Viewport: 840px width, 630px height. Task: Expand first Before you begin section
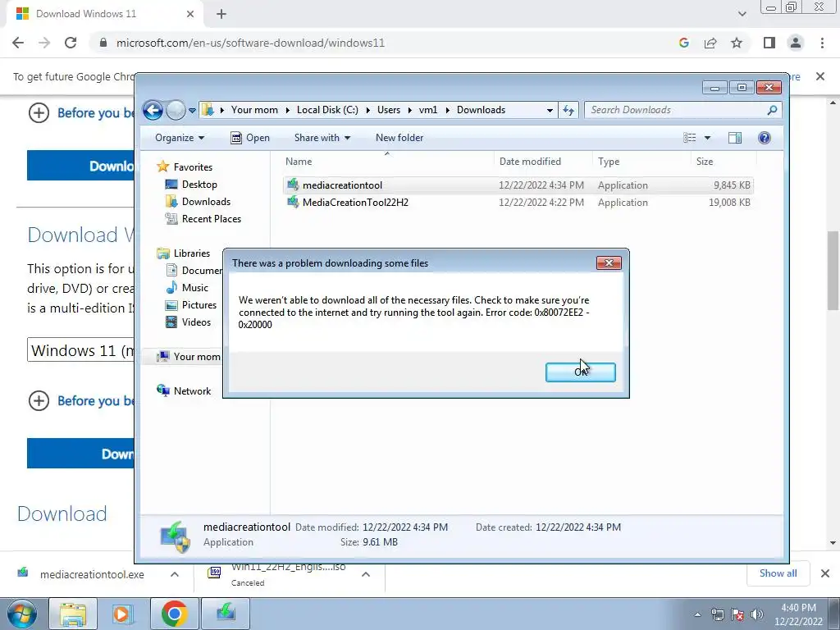(39, 113)
